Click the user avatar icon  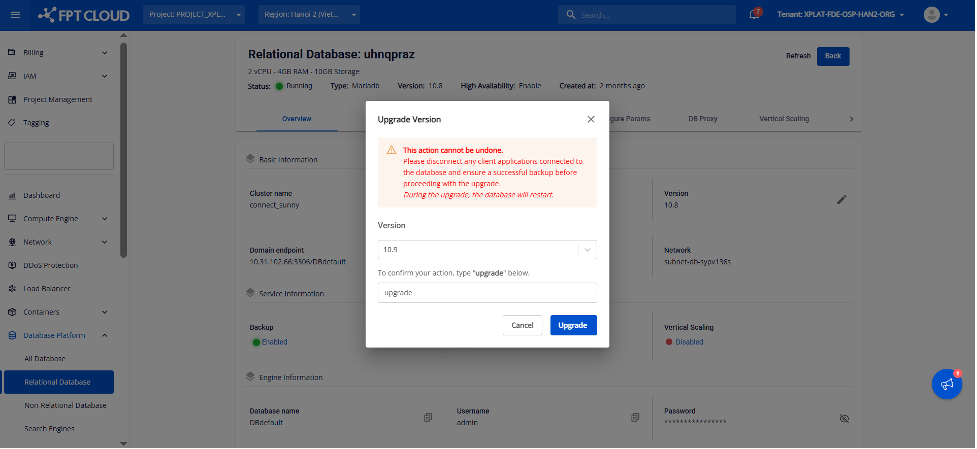[932, 15]
